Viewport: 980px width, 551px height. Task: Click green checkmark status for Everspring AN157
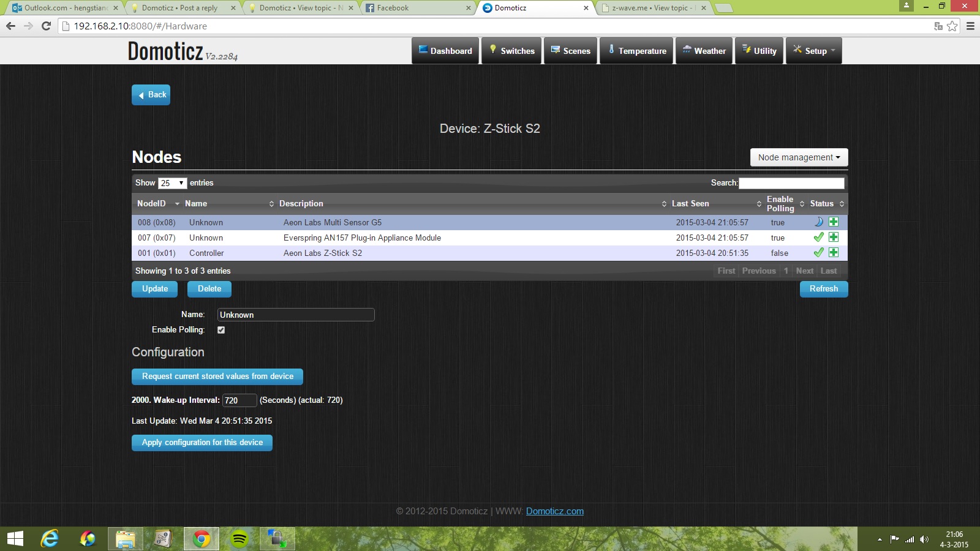click(818, 237)
